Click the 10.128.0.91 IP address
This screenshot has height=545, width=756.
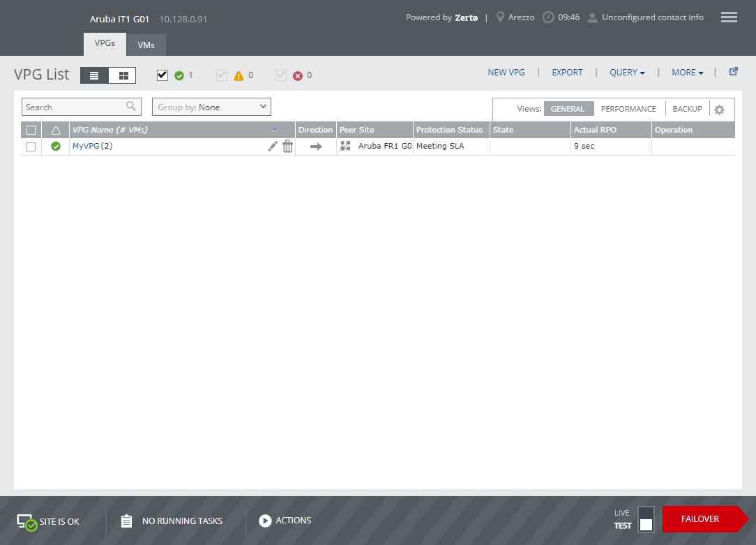[183, 20]
